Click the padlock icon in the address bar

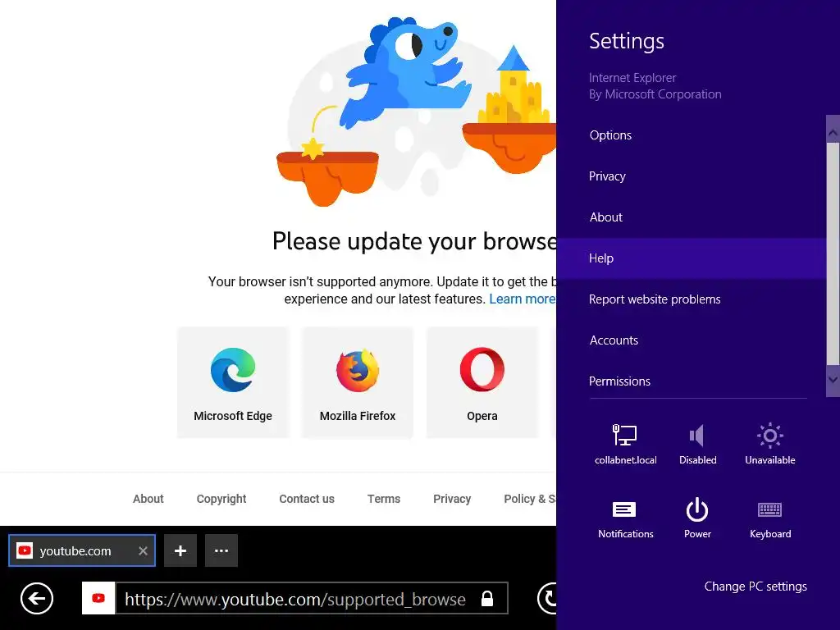click(487, 598)
